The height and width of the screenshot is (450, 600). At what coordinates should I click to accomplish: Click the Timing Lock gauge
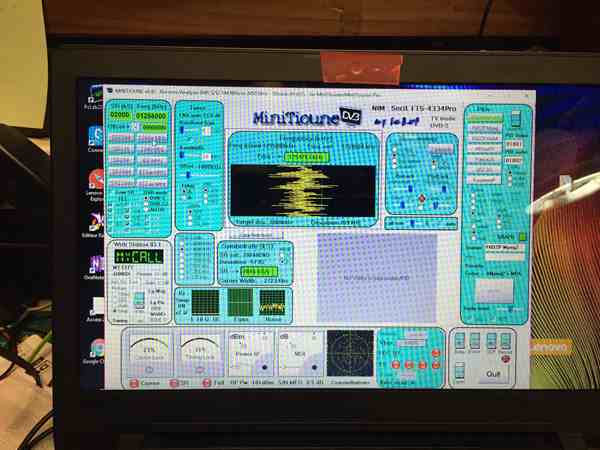pos(200,353)
